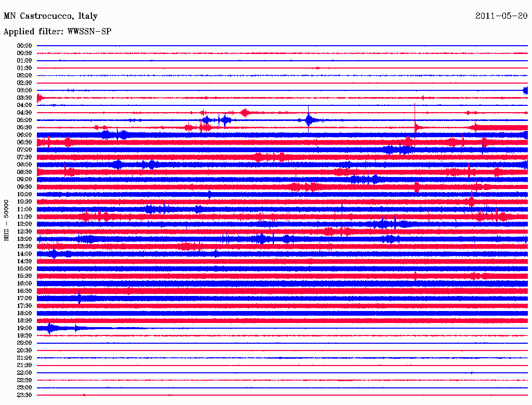The height and width of the screenshot is (405, 532).
Task: Select the 06:00 time label
Action: click(x=24, y=135)
